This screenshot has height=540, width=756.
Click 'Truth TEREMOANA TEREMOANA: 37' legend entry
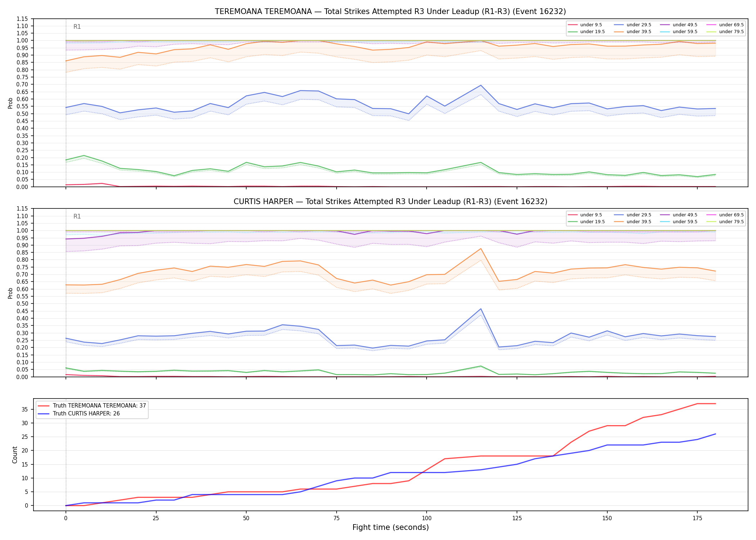(92, 406)
